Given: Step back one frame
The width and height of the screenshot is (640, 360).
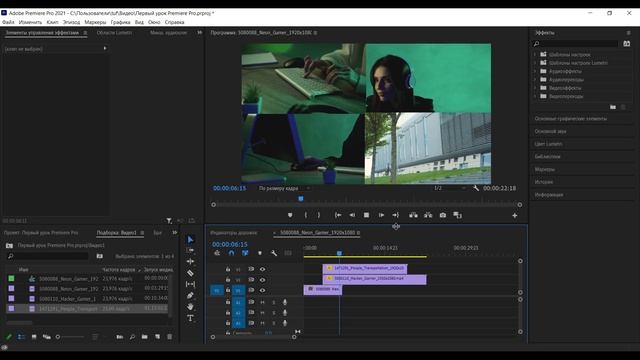Looking at the screenshot, I should point(352,215).
